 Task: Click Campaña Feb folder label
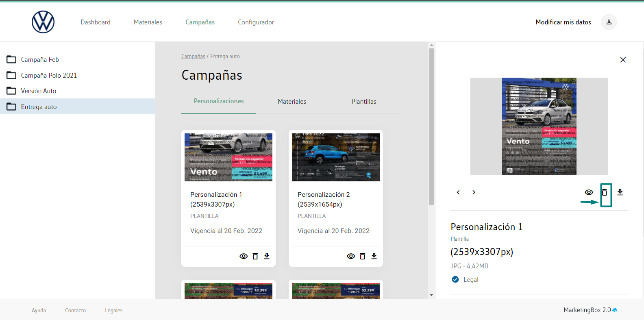[40, 59]
